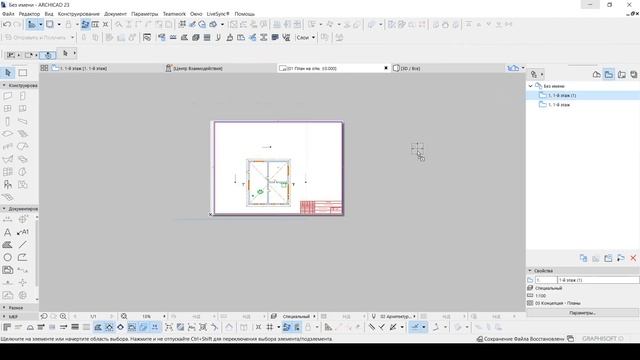Collapse the Без имени tree node
This screenshot has width=640, height=360.
[531, 86]
